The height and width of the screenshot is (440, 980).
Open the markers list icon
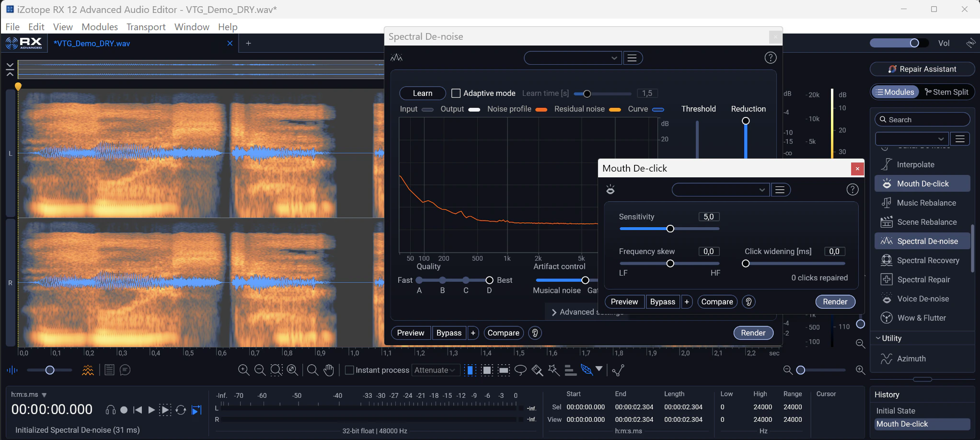coord(109,370)
